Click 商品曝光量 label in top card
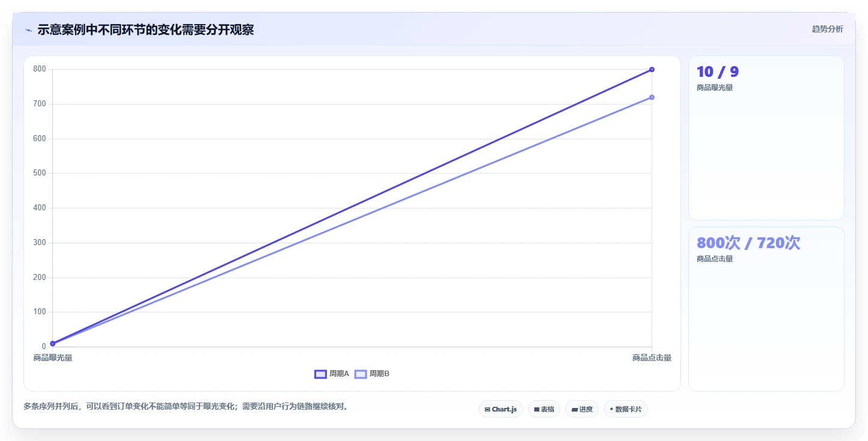The height and width of the screenshot is (441, 868). 715,88
